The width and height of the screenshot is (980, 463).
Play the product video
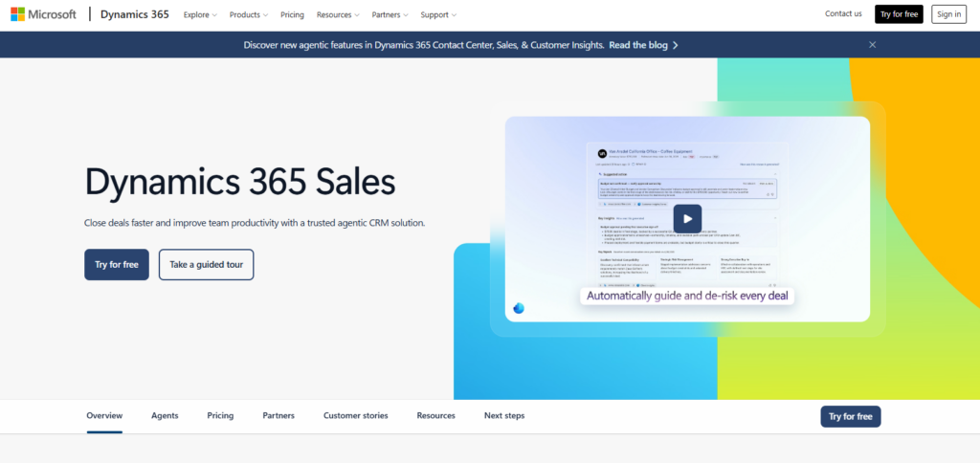coord(687,219)
